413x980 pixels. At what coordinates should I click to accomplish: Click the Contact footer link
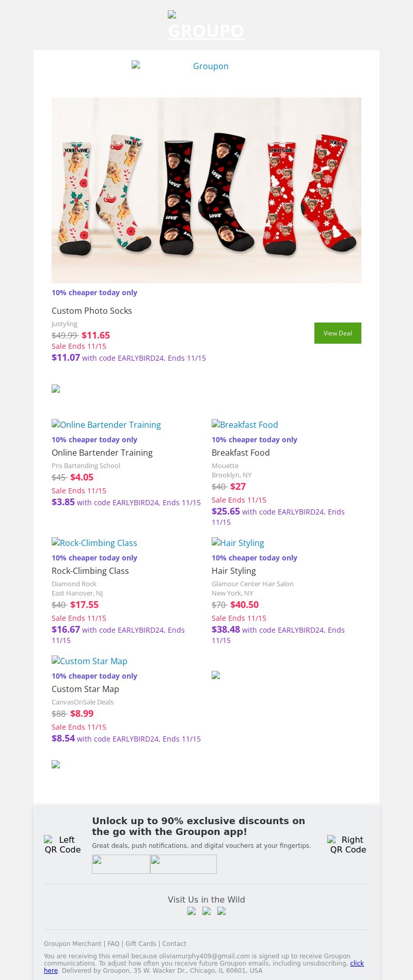click(174, 943)
